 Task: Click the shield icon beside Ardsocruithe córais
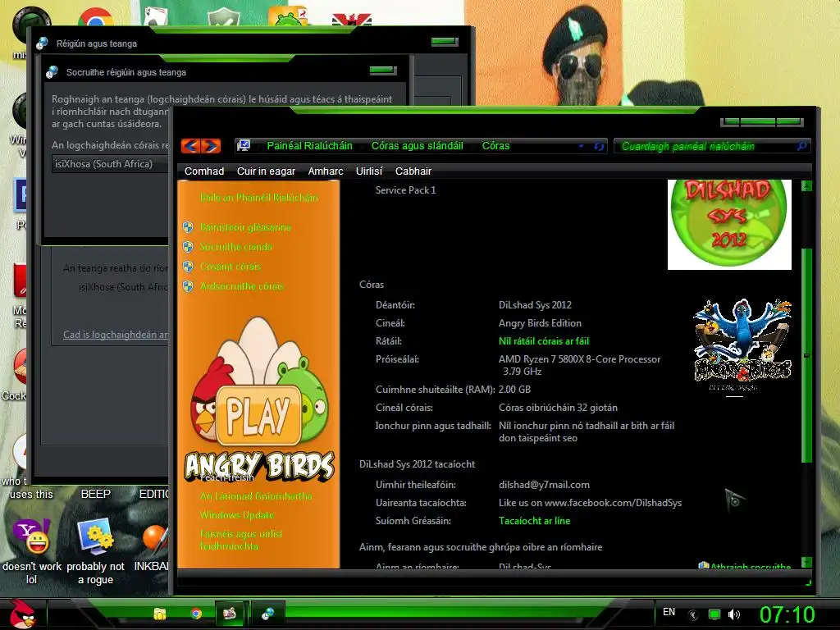point(188,286)
